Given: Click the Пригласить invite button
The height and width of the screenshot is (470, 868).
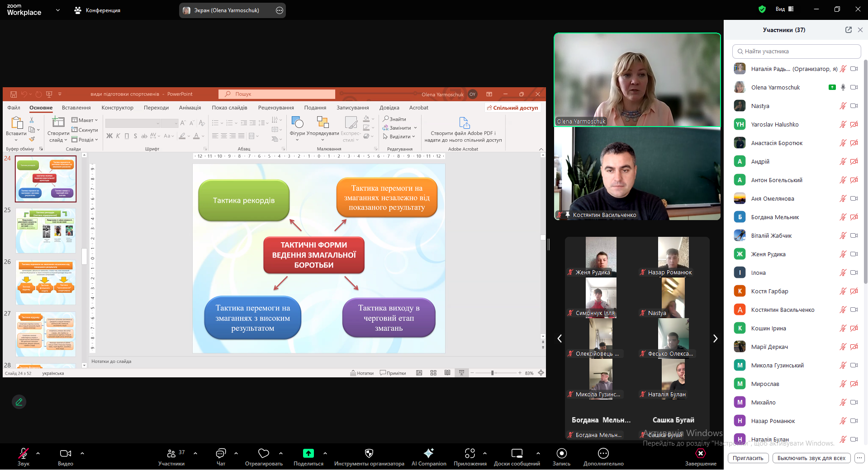Looking at the screenshot, I should 748,458.
